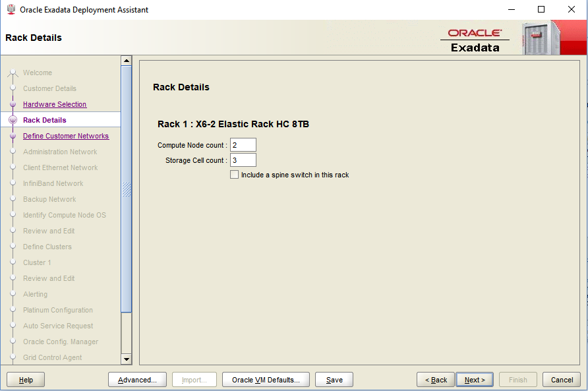Click the step list vertical scrollbar thumb
Viewport: 588px width, 391px height.
[x=127, y=188]
